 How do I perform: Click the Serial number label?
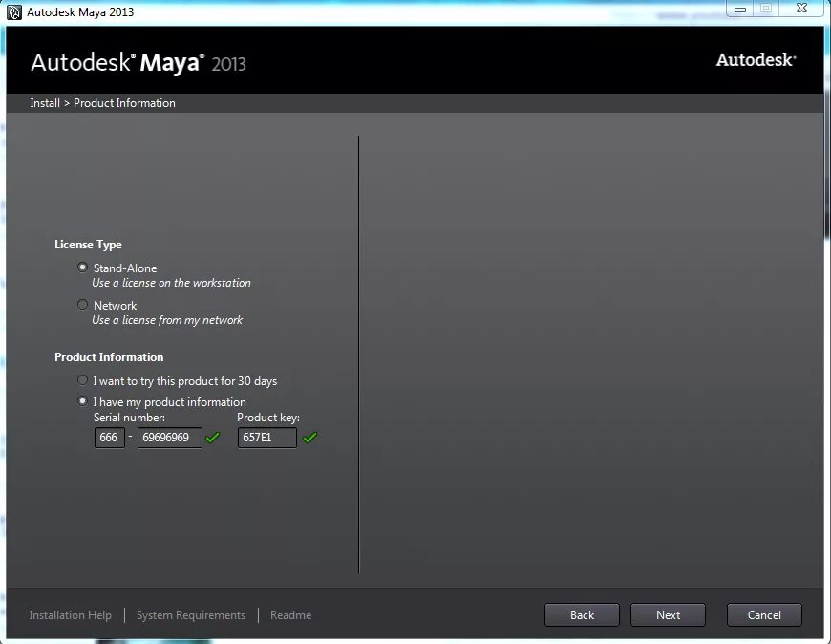129,418
